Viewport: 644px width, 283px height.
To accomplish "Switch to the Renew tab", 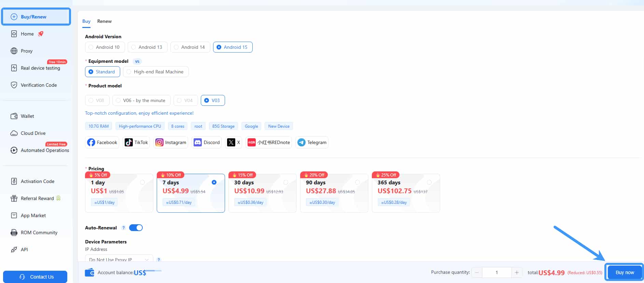I will [104, 21].
